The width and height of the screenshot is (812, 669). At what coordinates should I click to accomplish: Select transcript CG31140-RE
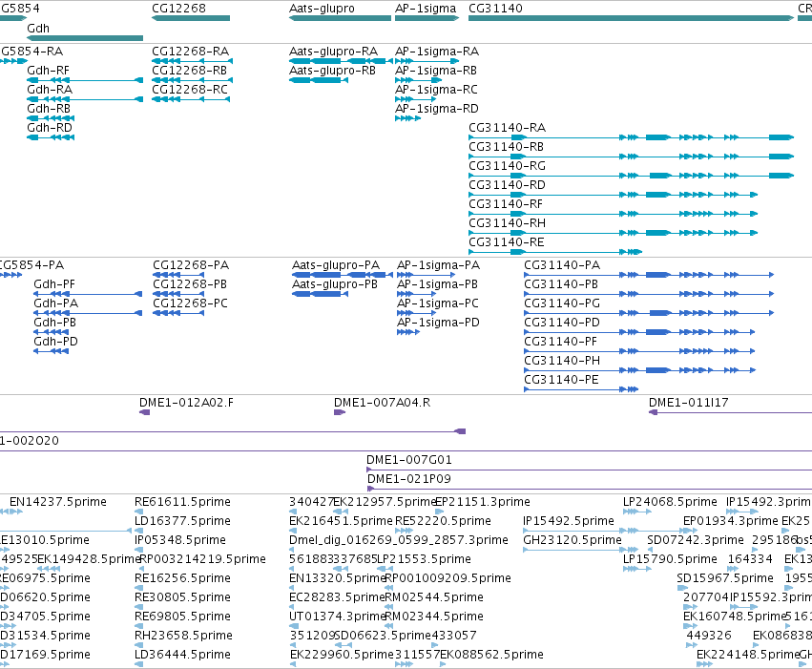click(x=507, y=242)
